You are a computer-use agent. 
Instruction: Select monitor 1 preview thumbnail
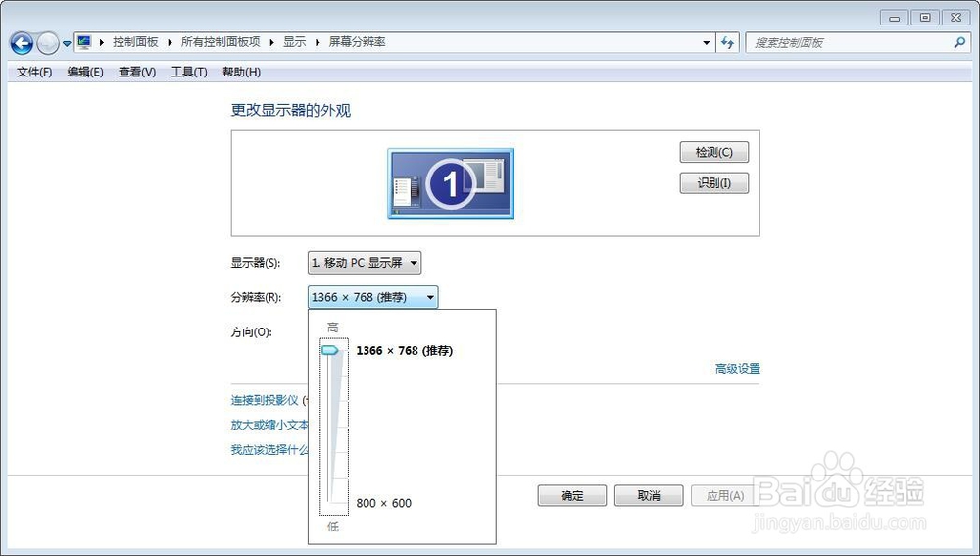pyautogui.click(x=451, y=183)
